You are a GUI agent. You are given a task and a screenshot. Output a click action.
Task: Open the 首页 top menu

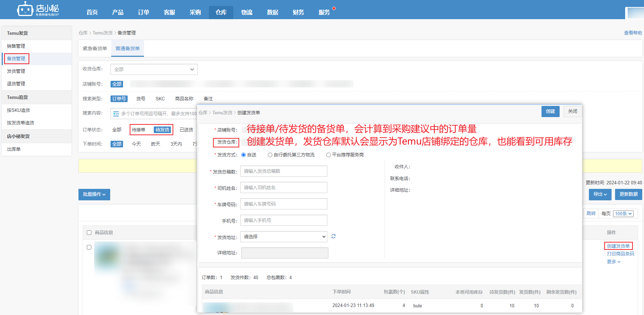[x=92, y=12]
